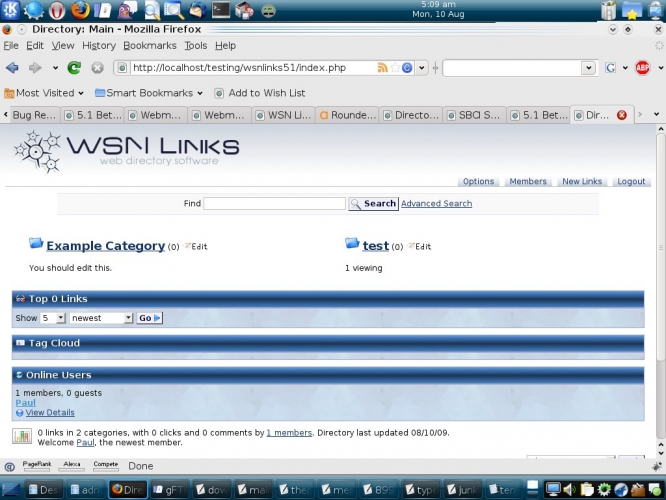This screenshot has width=666, height=500.
Task: Open the Show count dropdown set to 5
Action: point(52,318)
